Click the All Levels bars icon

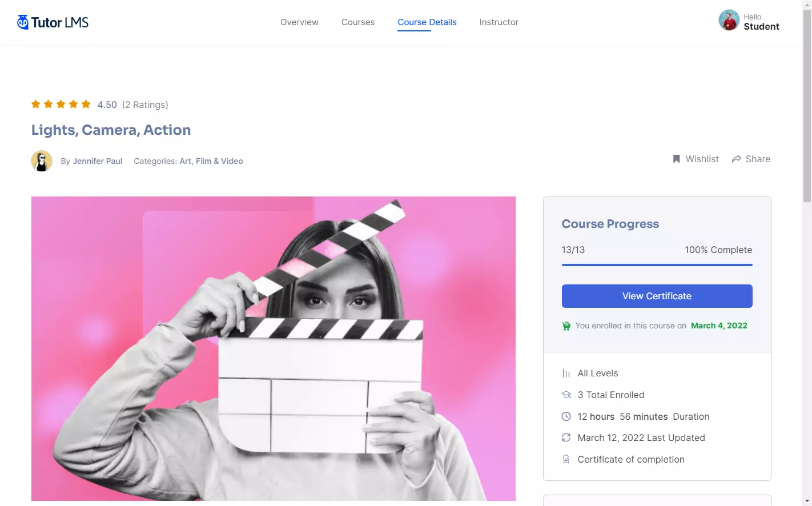566,373
